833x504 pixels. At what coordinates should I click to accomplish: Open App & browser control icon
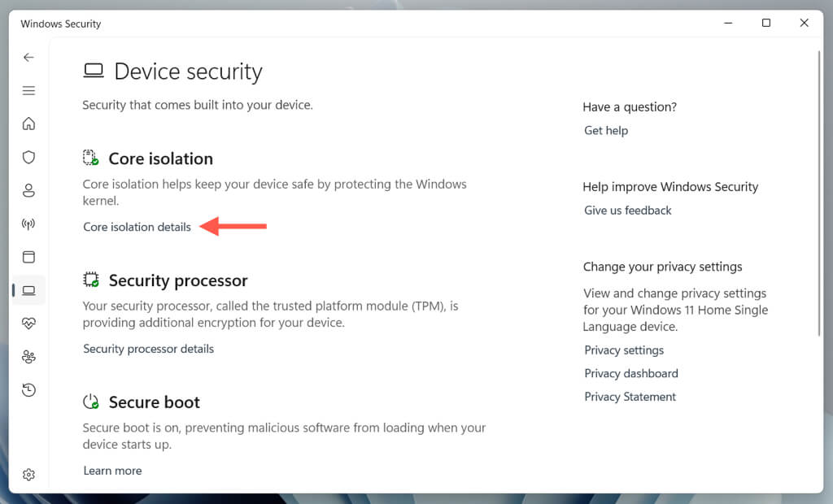point(28,257)
